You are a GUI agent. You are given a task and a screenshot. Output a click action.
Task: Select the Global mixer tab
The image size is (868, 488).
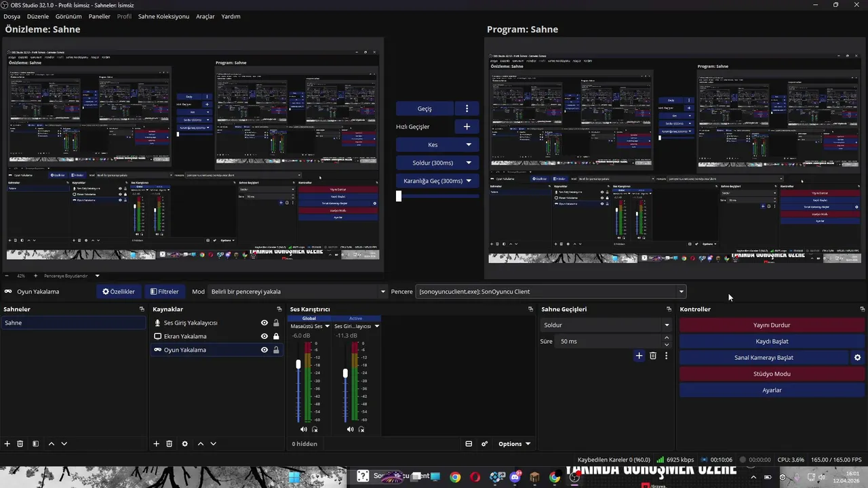coord(309,319)
